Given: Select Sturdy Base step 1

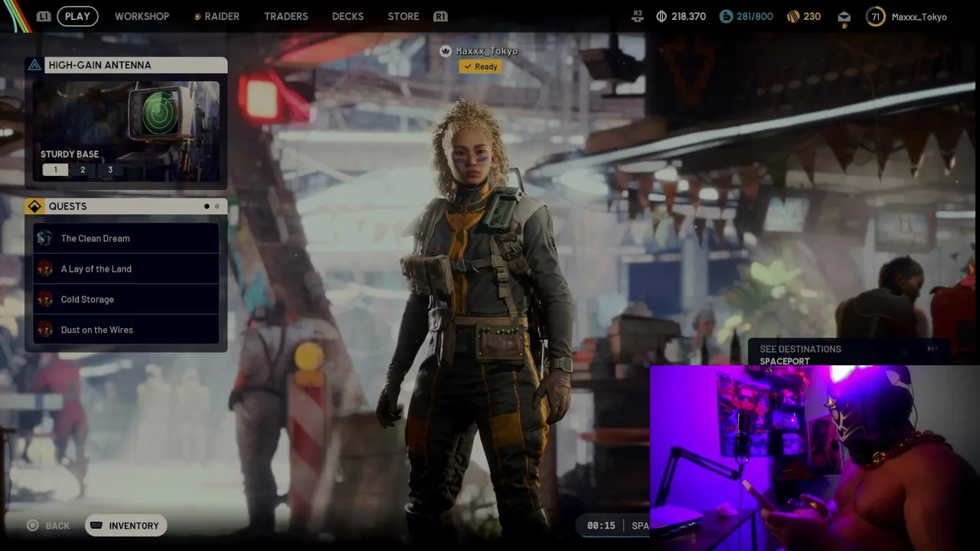Looking at the screenshot, I should (x=55, y=170).
